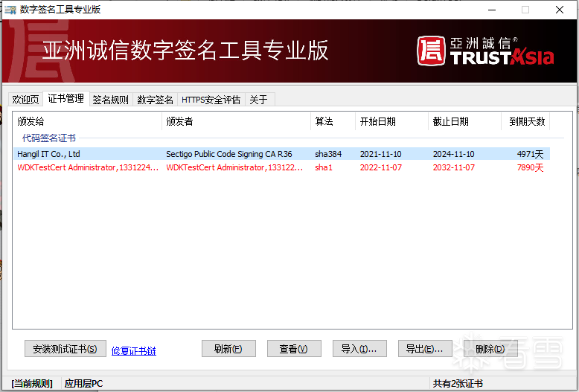579x392 pixels.
Task: Click the 刷新(F) button
Action: (228, 349)
